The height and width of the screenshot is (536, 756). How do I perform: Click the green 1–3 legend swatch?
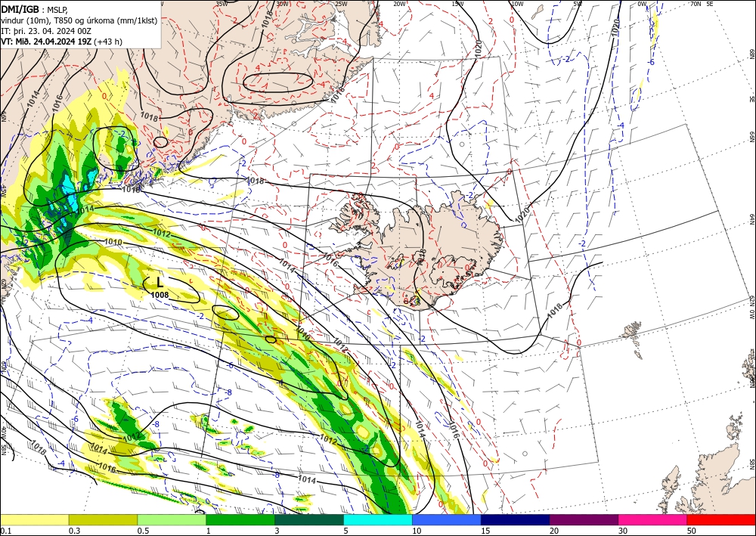pyautogui.click(x=240, y=519)
